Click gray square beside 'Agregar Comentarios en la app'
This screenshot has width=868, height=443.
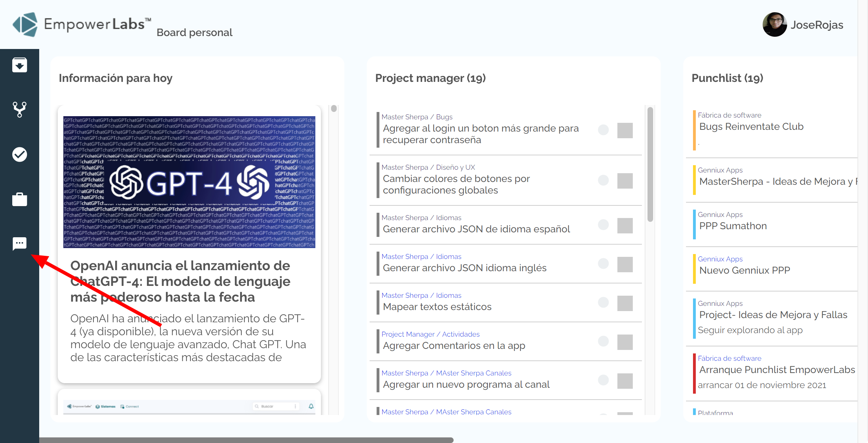point(625,342)
